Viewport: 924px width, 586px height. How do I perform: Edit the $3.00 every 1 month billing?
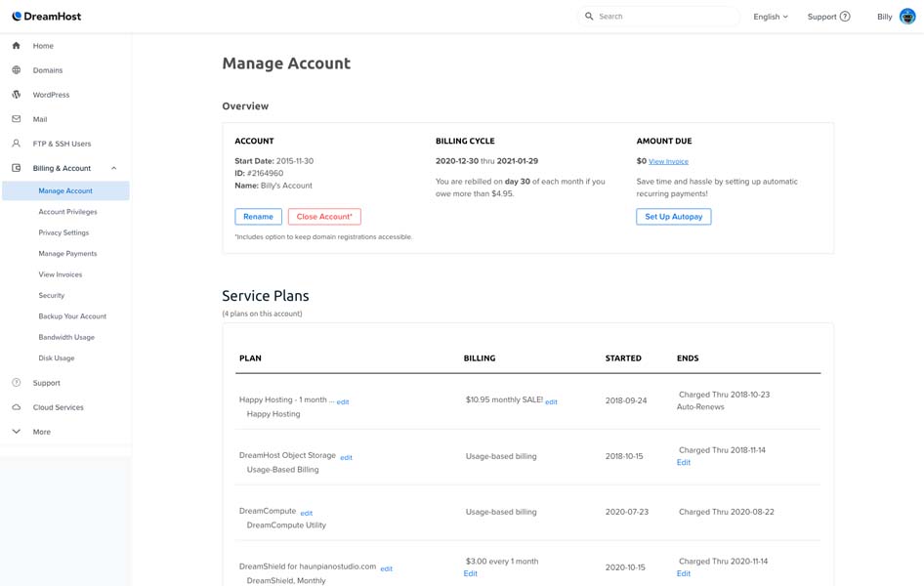(x=470, y=573)
